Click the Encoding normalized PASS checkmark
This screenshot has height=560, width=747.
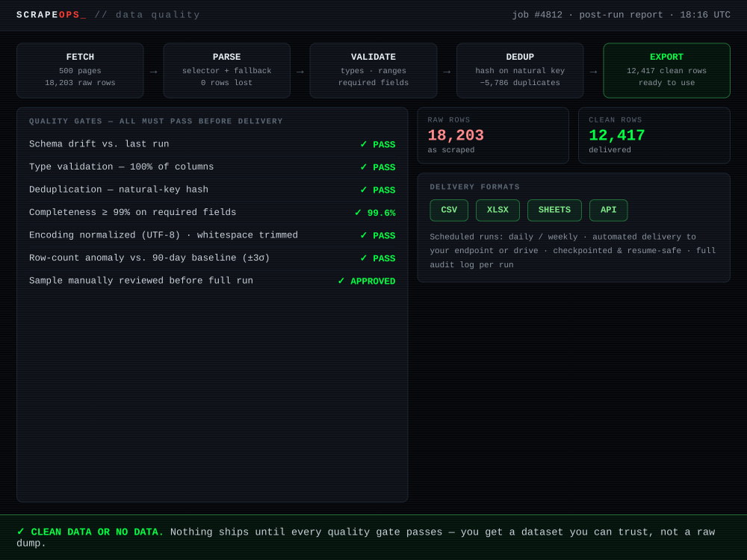click(x=364, y=236)
